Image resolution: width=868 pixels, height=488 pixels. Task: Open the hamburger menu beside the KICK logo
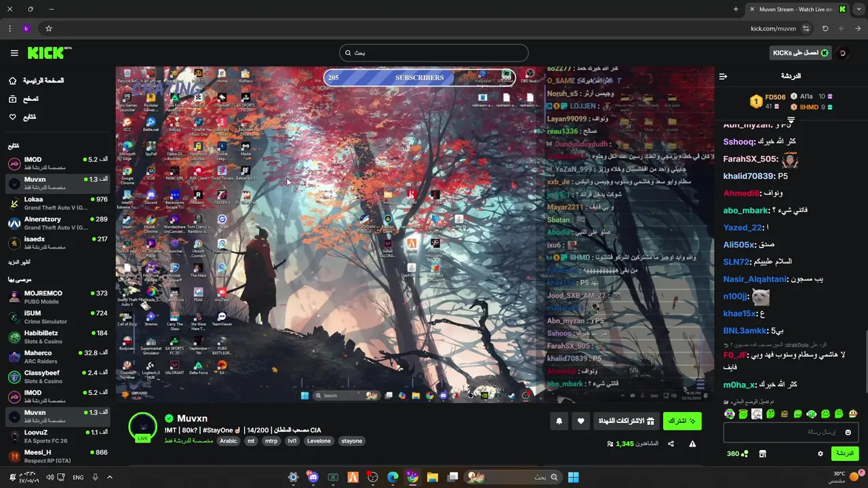14,53
